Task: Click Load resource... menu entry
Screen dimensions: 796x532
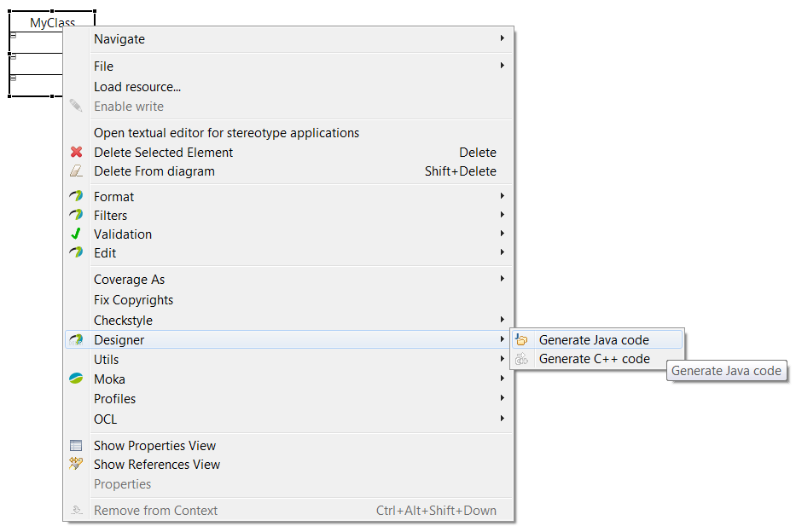Action: point(137,87)
